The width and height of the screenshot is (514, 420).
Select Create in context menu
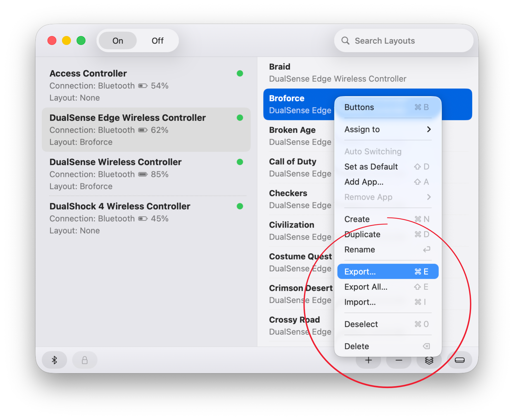coord(388,219)
